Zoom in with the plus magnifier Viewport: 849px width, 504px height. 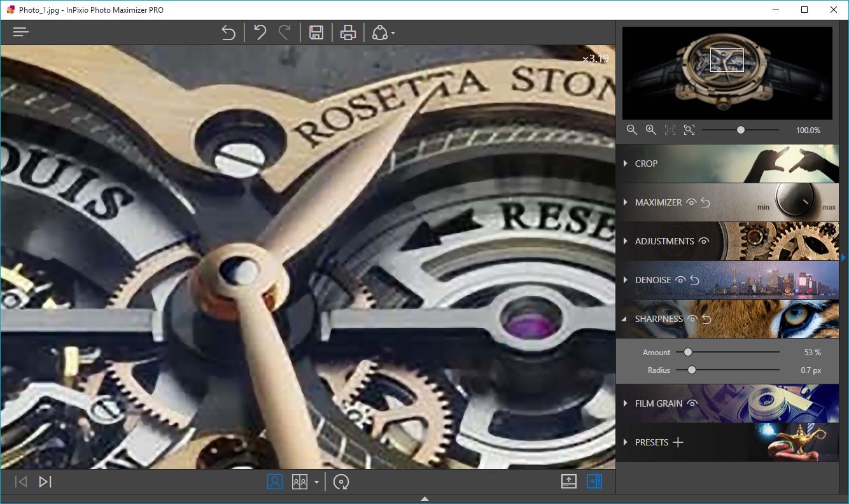click(650, 130)
